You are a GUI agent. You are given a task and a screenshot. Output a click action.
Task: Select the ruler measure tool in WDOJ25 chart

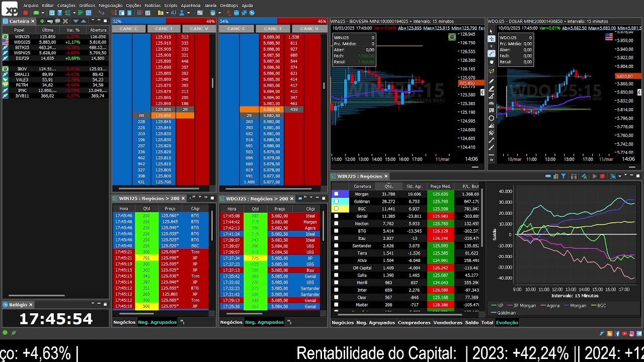[x=492, y=53]
